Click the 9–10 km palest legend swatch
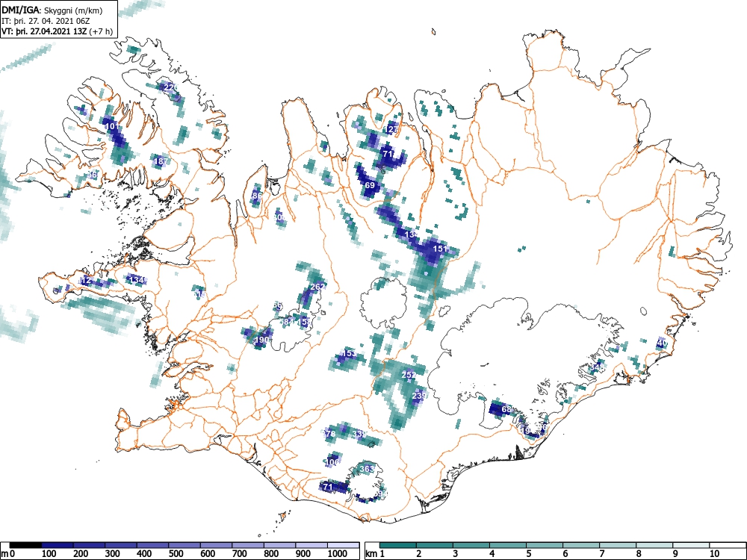 [x=691, y=544]
